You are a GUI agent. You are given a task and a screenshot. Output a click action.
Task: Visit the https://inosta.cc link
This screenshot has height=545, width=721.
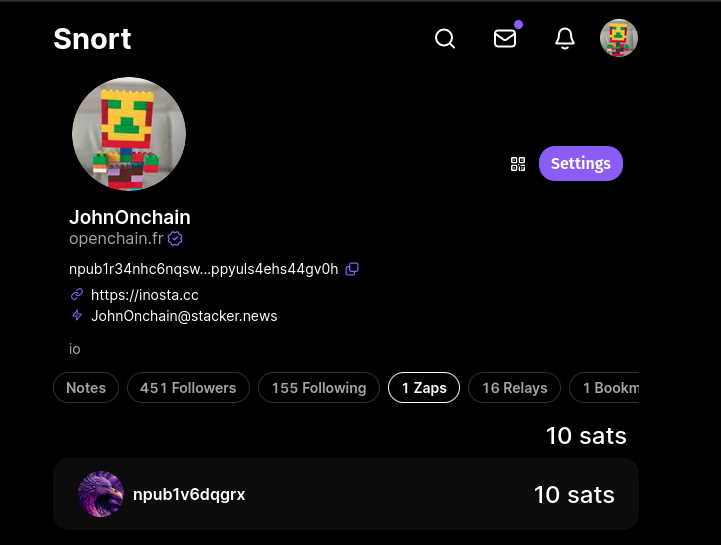pyautogui.click(x=144, y=295)
